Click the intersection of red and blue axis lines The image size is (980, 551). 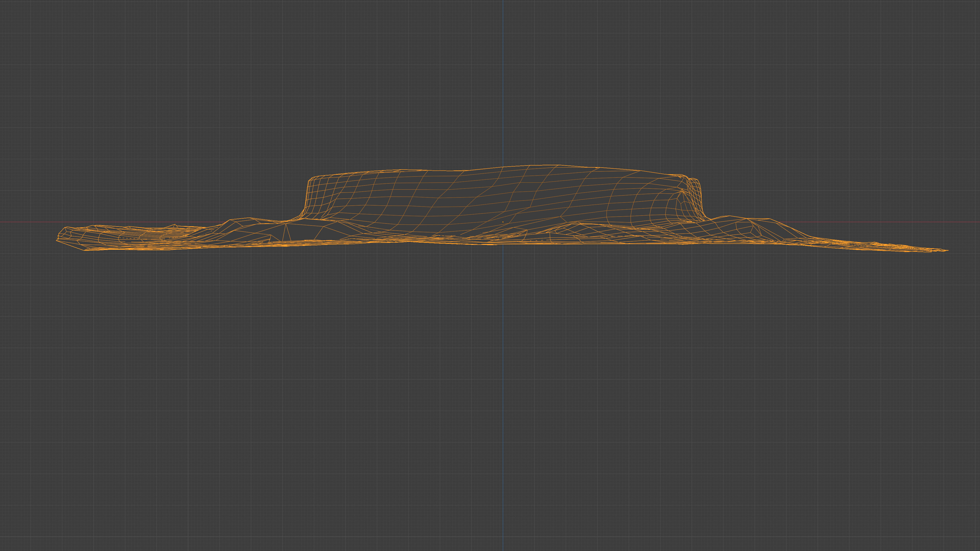coord(503,222)
